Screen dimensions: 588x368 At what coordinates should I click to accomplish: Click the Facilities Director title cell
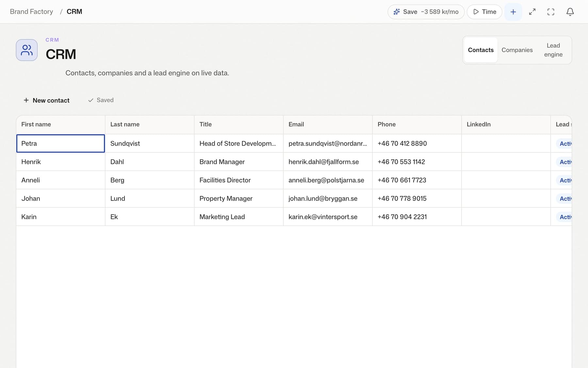239,180
